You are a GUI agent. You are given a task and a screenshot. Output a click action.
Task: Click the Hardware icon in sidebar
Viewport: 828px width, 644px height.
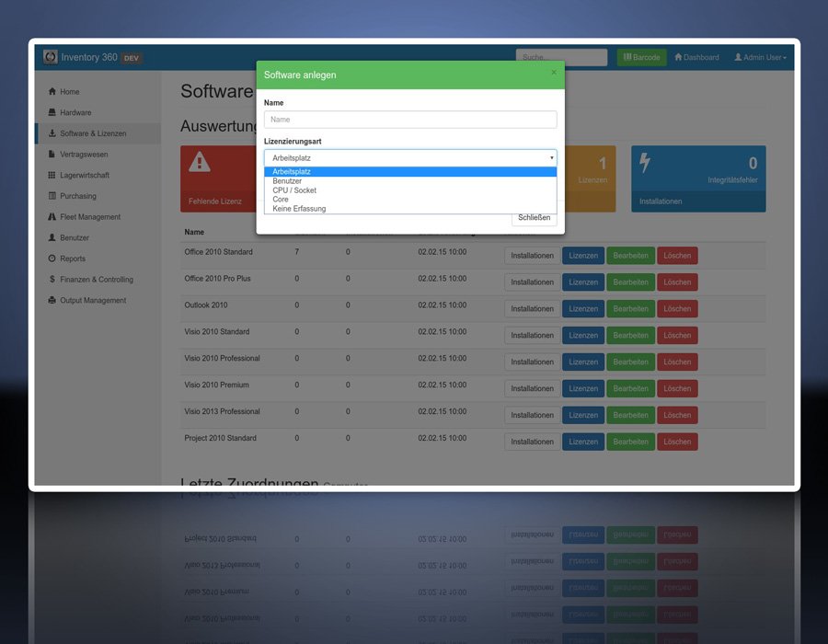tap(52, 112)
